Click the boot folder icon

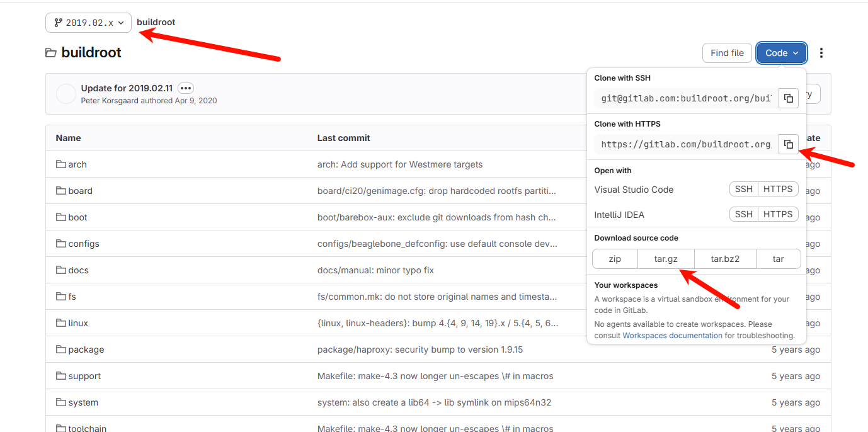click(61, 217)
